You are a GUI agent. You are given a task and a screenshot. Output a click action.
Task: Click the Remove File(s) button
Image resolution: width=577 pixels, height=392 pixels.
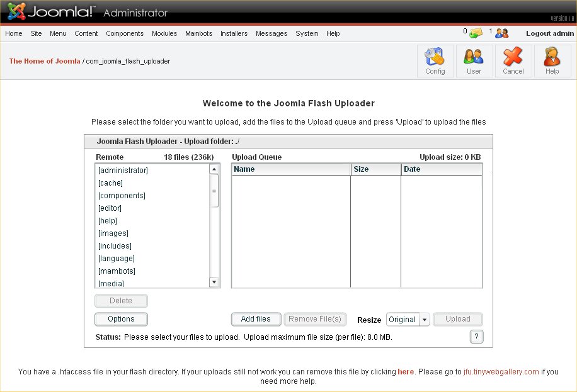[x=314, y=319]
